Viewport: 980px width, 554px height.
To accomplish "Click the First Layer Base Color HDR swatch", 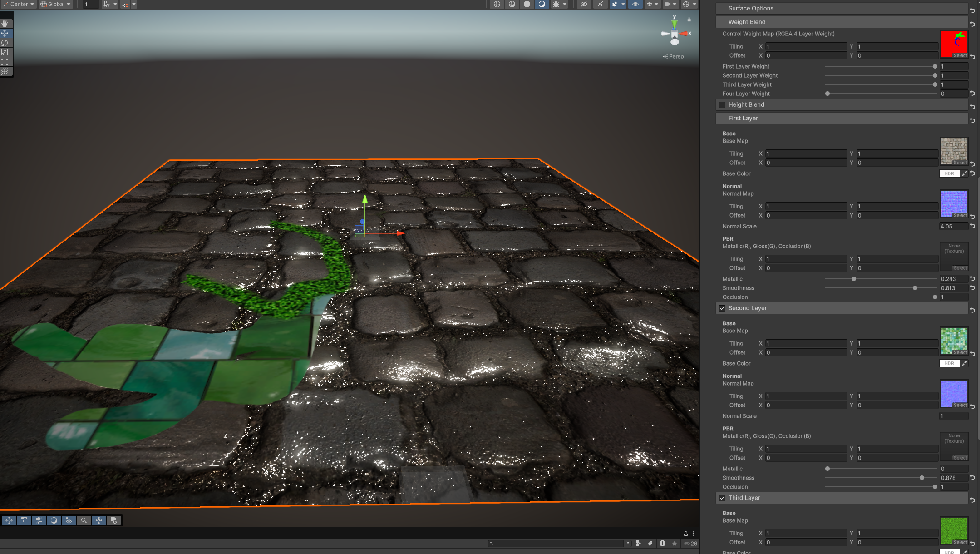I will [x=949, y=173].
